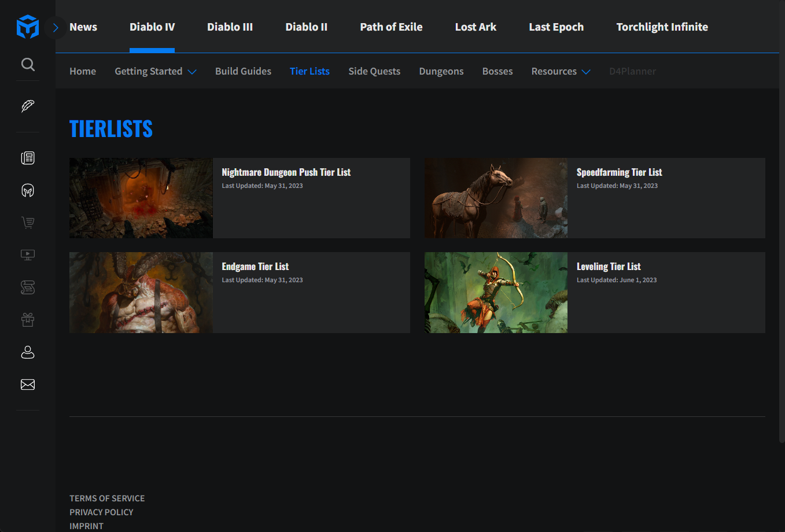Open the Torchlight Infinite tab
This screenshot has width=785, height=532.
(662, 27)
